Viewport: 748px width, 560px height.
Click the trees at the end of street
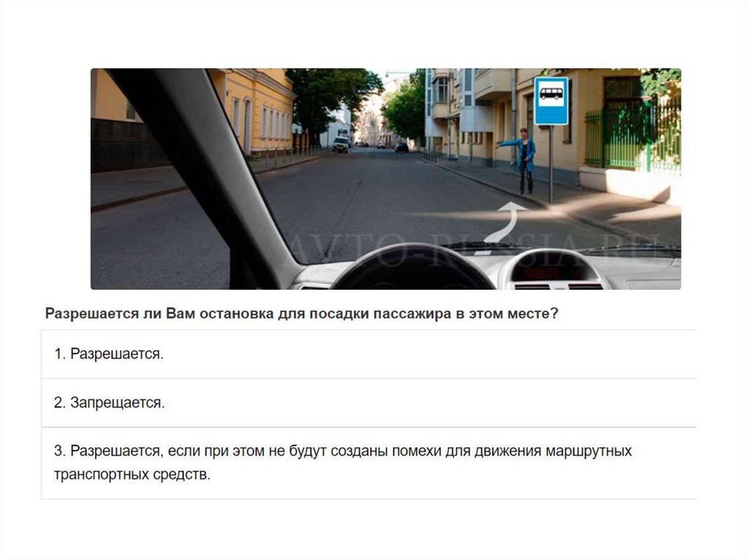pos(403,111)
